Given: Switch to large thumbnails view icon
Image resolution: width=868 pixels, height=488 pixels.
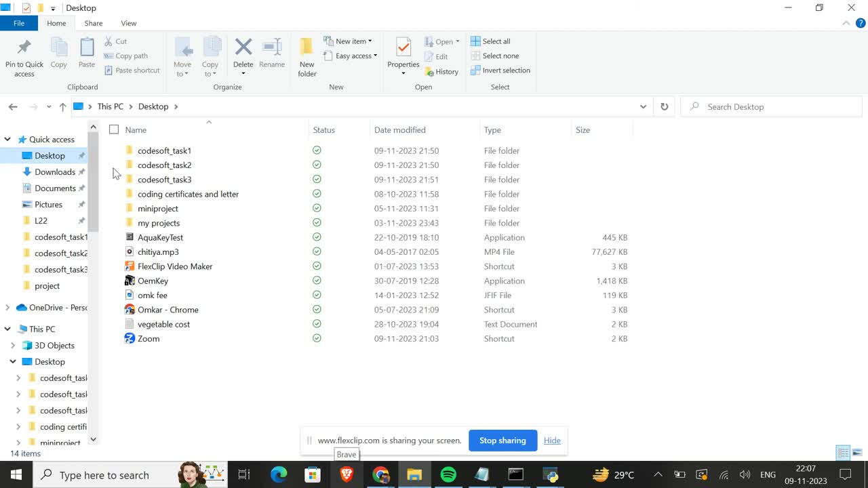Looking at the screenshot, I should coord(857,453).
